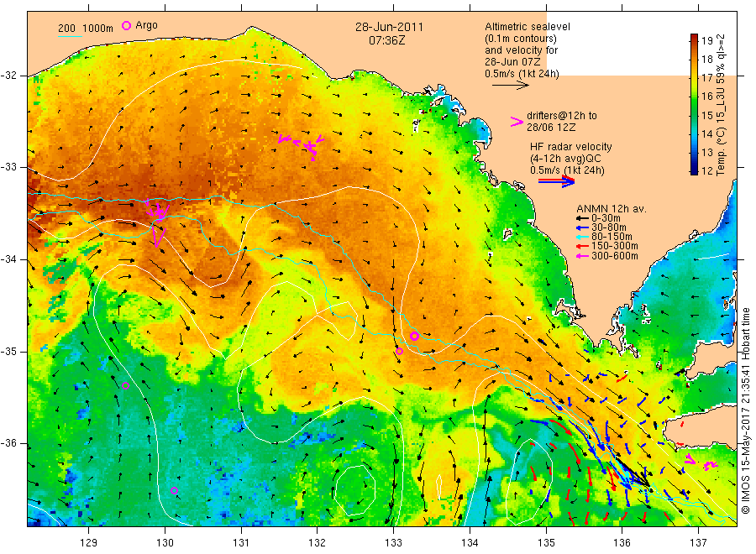Image resolution: width=756 pixels, height=554 pixels.
Task: Click the blue 30-80m ANMN legend arrow
Action: [582, 227]
